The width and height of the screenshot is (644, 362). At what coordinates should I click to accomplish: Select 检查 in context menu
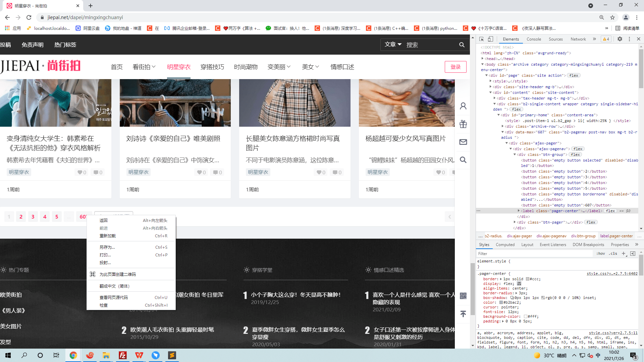131,305
